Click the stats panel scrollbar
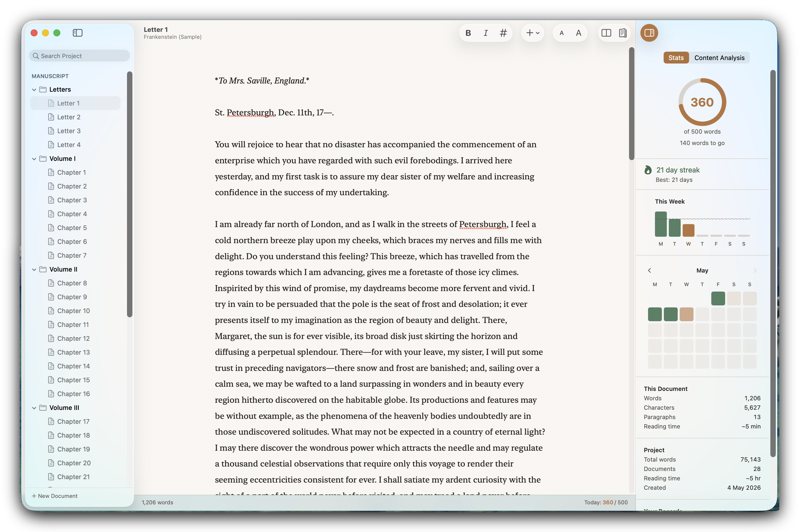Viewport: 799px width, 532px height. click(x=773, y=263)
